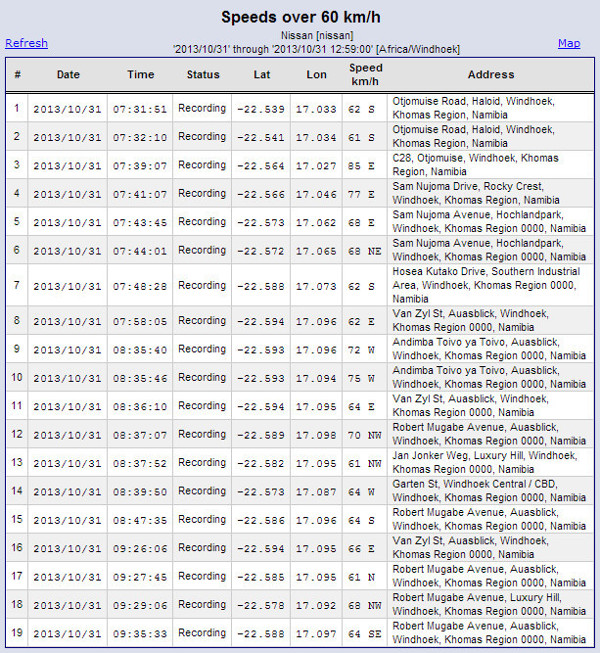Select time 09:35:33 in row 19
The image size is (600, 653).
[141, 633]
